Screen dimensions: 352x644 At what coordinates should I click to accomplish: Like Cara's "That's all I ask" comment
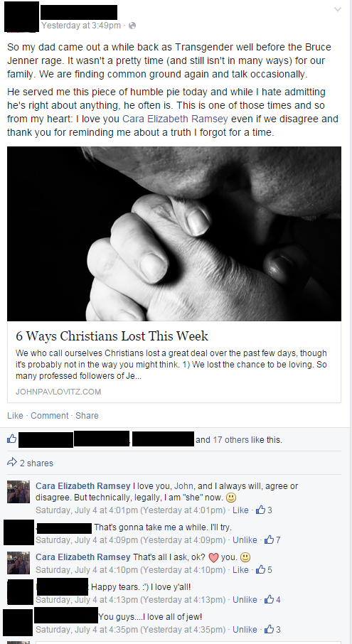coord(240,569)
